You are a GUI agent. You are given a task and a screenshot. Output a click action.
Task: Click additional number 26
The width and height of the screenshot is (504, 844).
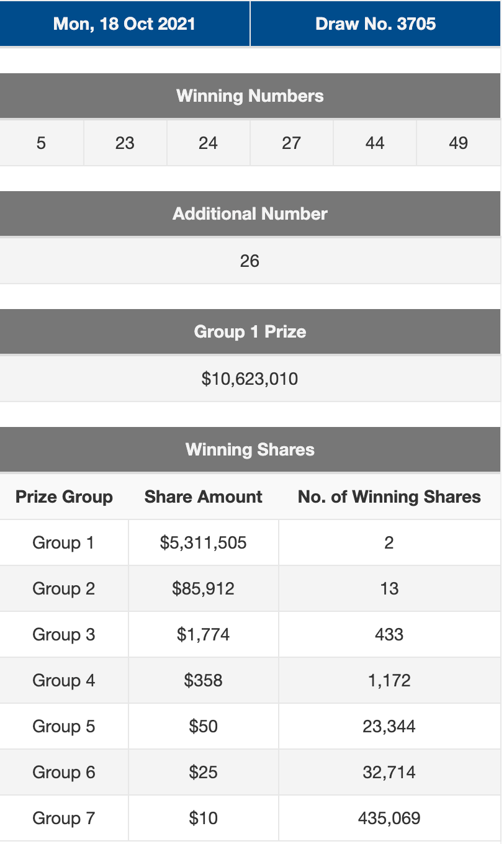click(250, 261)
